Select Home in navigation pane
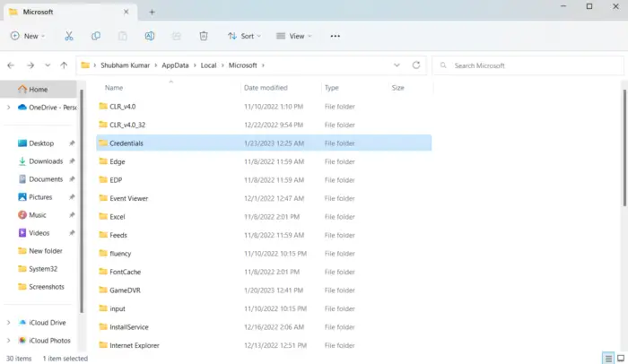The height and width of the screenshot is (364, 628). coord(39,90)
